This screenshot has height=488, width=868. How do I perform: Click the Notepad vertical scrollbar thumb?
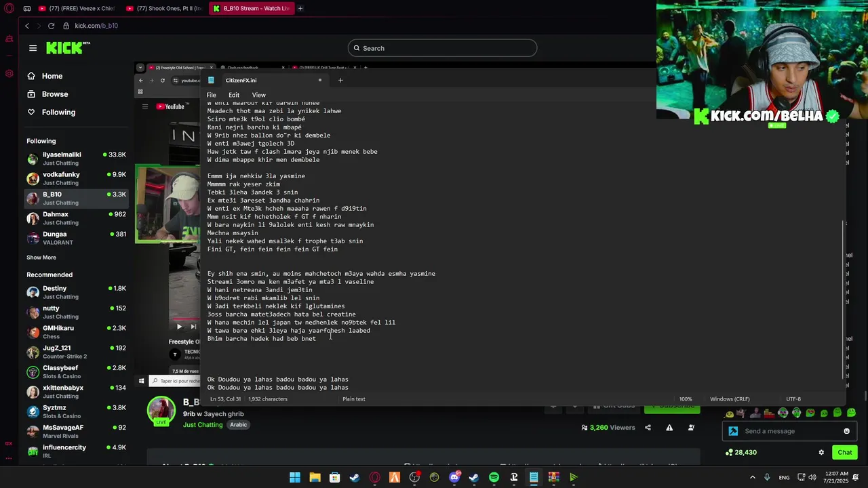tap(844, 298)
